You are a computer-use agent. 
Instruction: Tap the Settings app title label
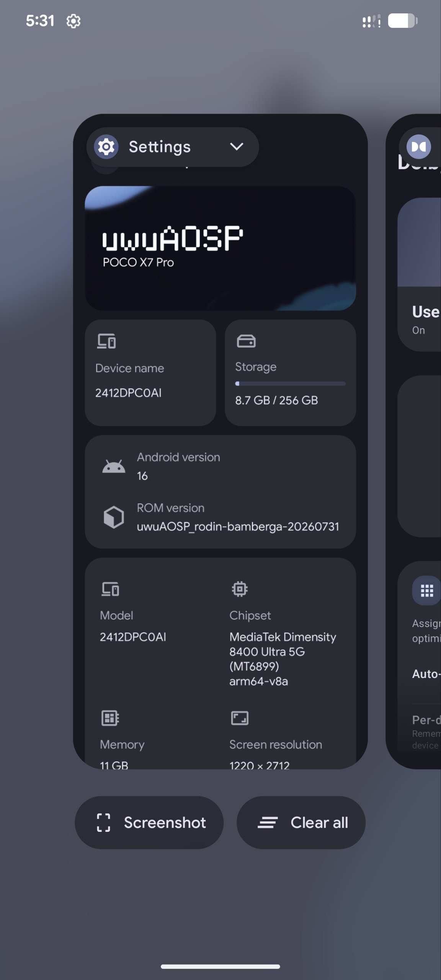pos(160,147)
